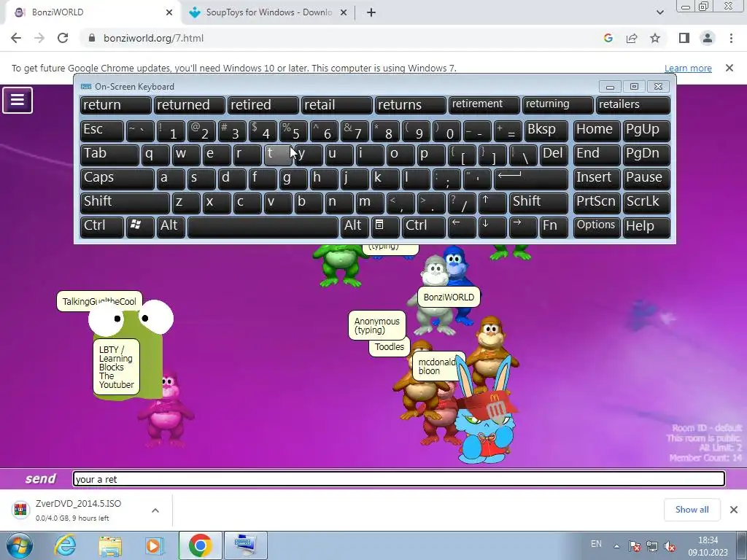Toggle ScrLk on on-screen keyboard

pos(646,203)
